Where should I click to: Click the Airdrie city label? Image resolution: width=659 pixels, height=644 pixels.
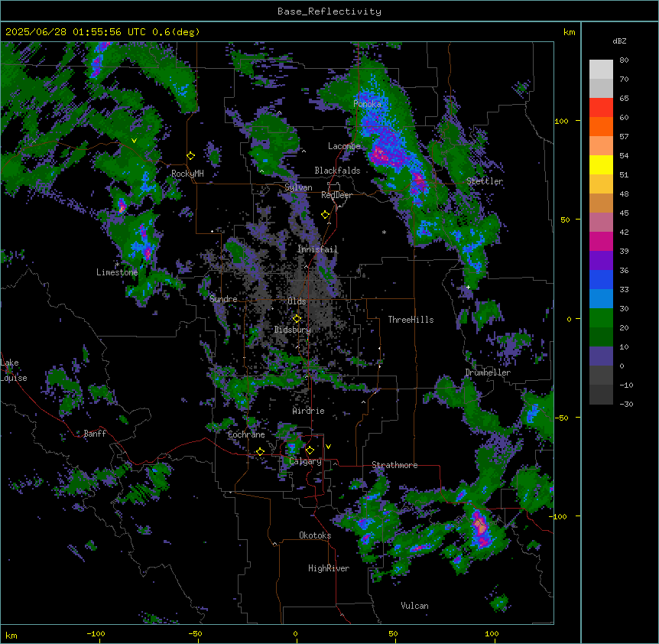point(309,411)
